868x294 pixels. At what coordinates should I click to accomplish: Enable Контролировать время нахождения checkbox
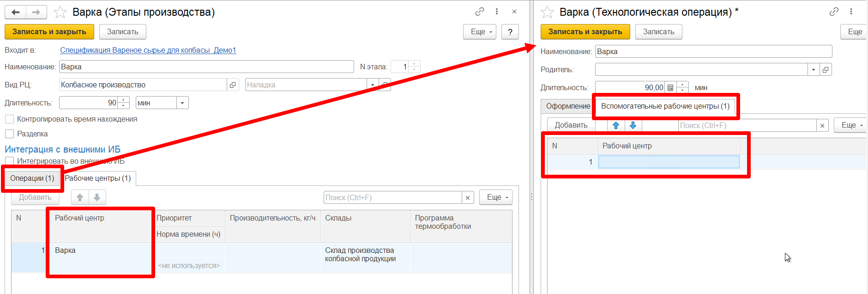(x=9, y=119)
